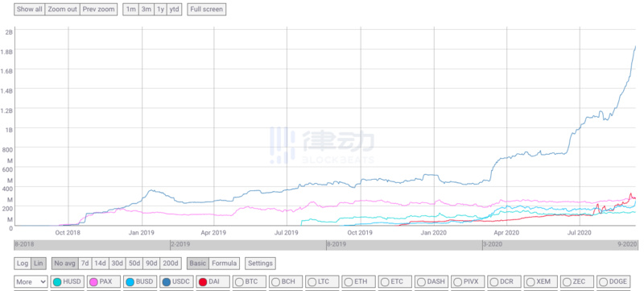Screen dimensions: 644x291
Task: Enable the PIVX series
Action: coord(468,282)
